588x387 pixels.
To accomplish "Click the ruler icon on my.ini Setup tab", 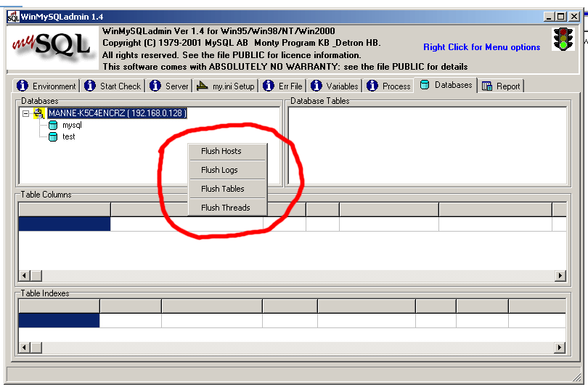I will click(202, 86).
